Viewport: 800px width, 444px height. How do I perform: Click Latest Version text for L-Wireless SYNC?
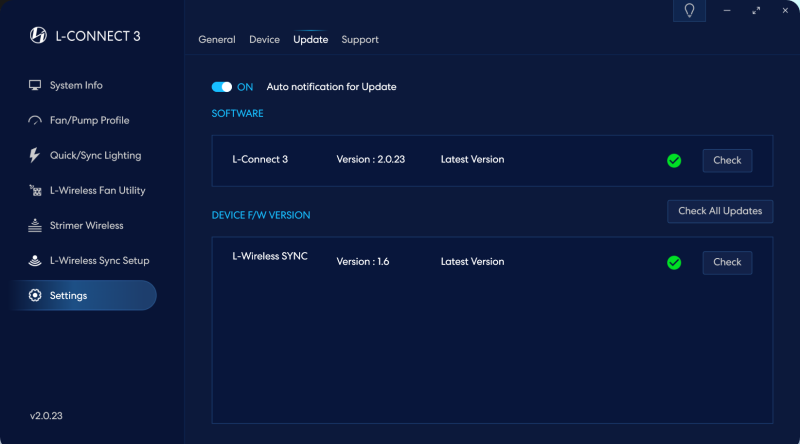(472, 262)
